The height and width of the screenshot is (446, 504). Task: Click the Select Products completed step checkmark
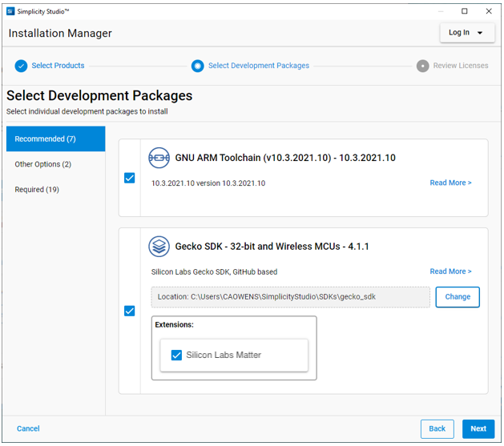pyautogui.click(x=21, y=66)
